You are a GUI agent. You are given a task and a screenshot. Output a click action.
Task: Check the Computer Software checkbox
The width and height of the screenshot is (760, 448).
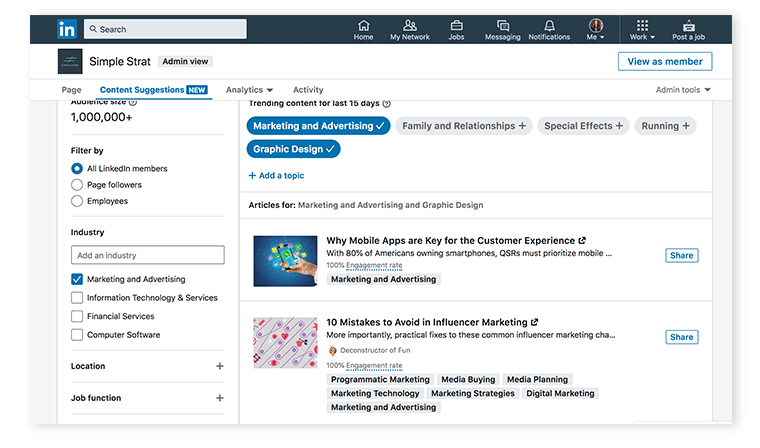click(77, 335)
